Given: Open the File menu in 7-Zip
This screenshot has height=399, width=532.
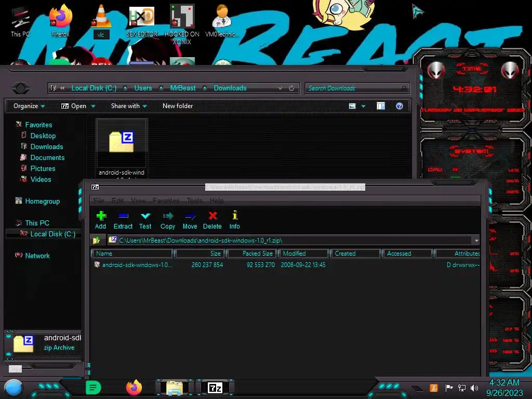Looking at the screenshot, I should tap(99, 201).
